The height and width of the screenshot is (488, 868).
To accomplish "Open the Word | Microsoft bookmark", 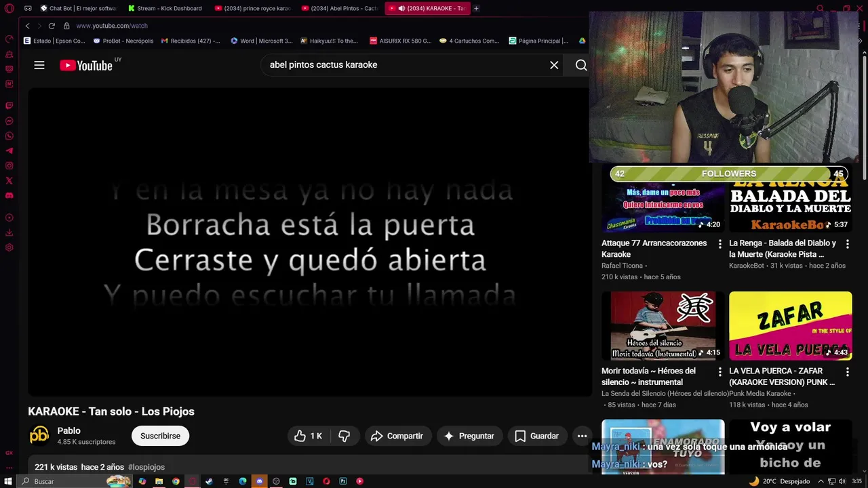I will click(x=262, y=41).
